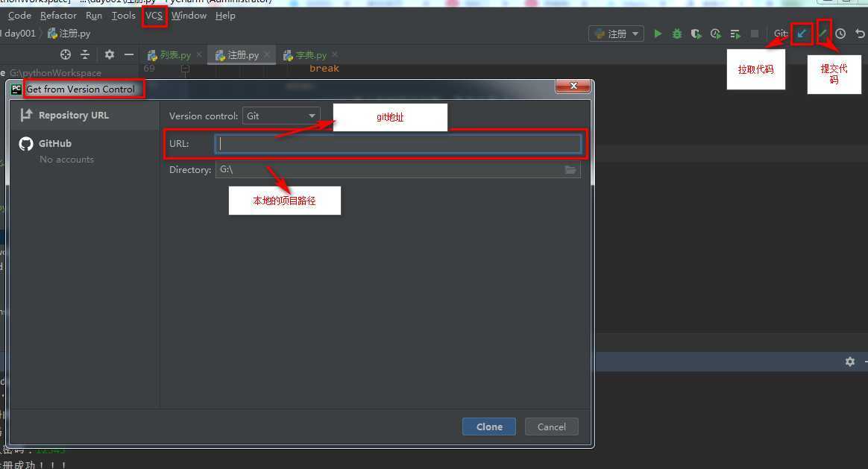This screenshot has height=469, width=868.
Task: Open the Version control Git dropdown
Action: click(x=281, y=116)
